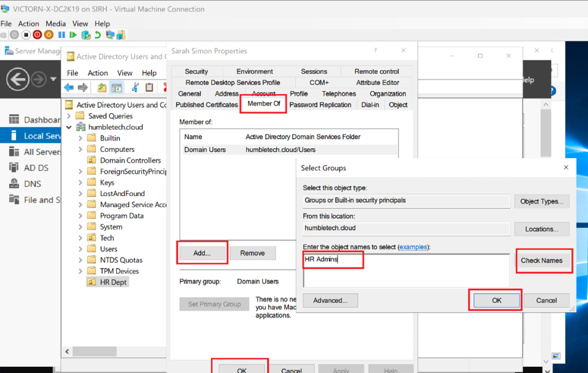
Task: Click the Share/resources icon at VM toolbar end
Action: click(x=121, y=35)
